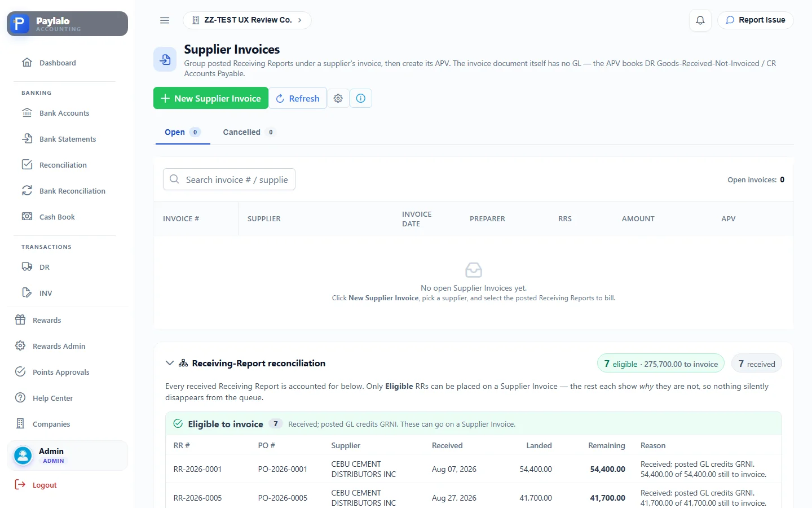Screen dimensions: 812x508
Task: Open the notifications bell
Action: coord(700,20)
